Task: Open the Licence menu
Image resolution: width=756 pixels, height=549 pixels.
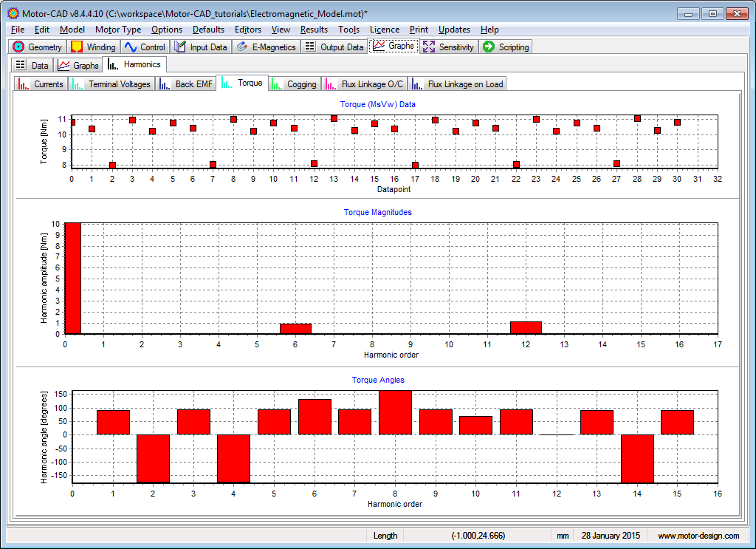Action: click(x=384, y=30)
